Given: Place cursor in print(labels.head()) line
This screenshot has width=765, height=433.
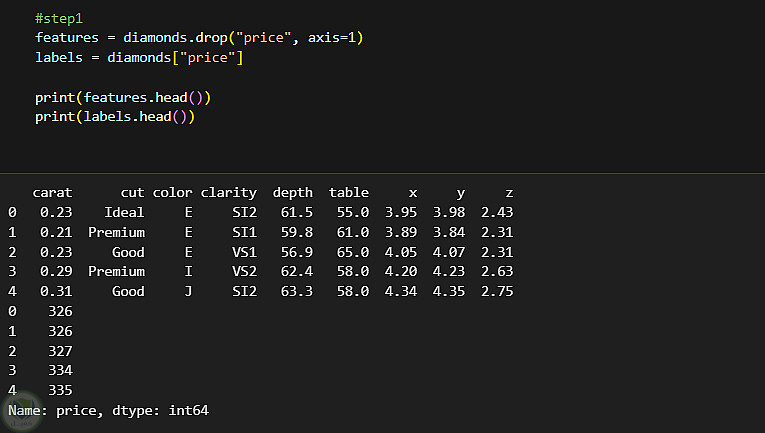Looking at the screenshot, I should 114,117.
